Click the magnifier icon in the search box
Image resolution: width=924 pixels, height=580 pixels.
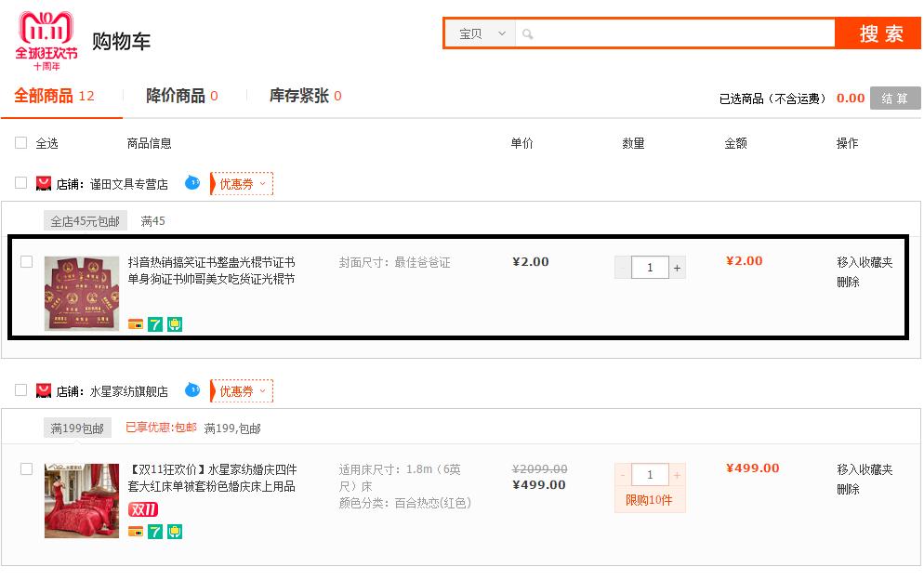coord(527,33)
